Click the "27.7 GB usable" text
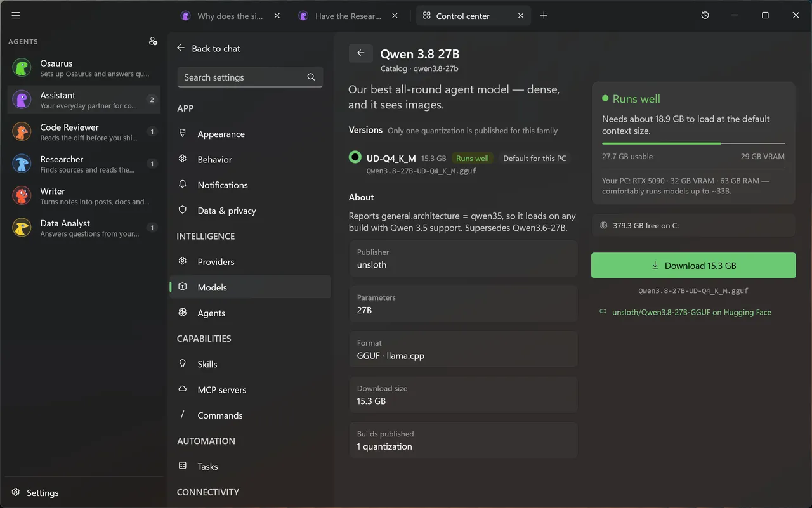812x508 pixels. coord(627,156)
